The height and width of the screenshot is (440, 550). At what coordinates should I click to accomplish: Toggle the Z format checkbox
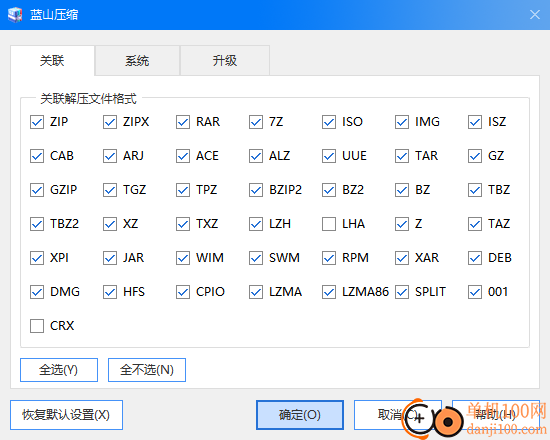402,224
